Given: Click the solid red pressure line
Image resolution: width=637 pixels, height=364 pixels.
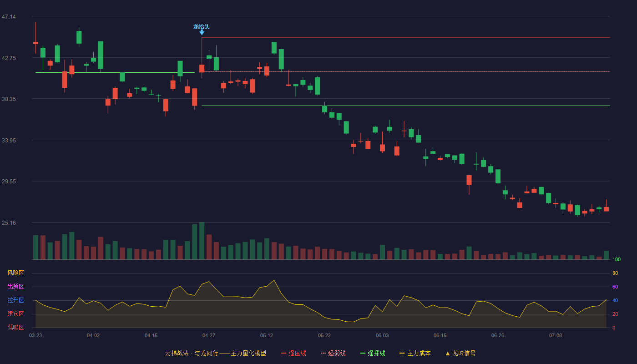Looking at the screenshot, I should click(x=406, y=37).
